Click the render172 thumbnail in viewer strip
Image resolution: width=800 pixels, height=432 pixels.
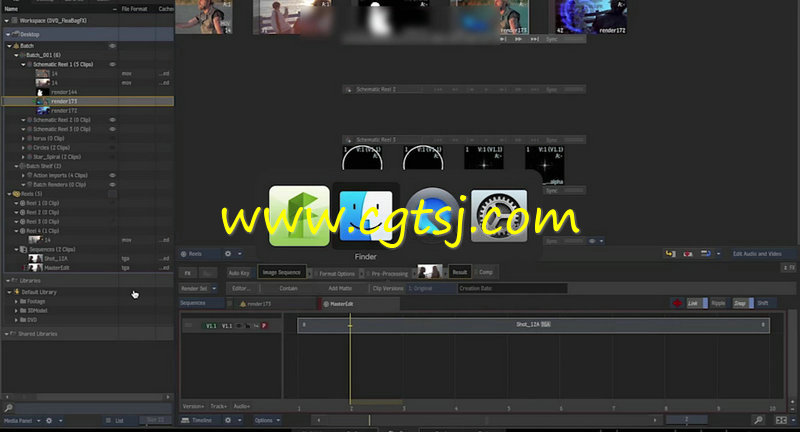click(x=590, y=17)
